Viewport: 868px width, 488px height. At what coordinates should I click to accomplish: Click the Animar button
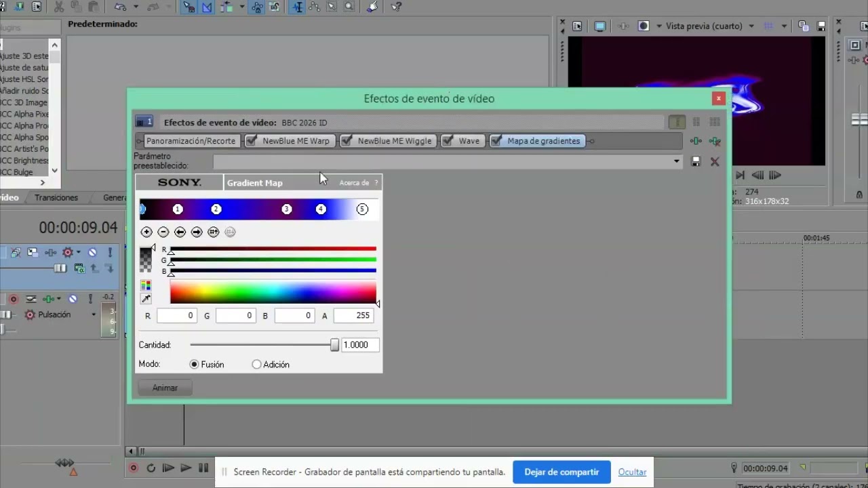(x=165, y=388)
